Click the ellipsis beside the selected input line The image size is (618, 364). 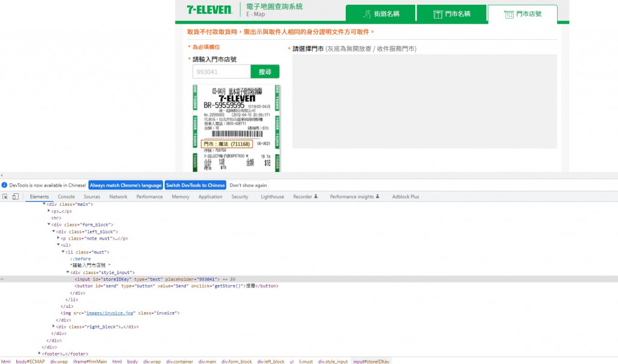coord(2,279)
